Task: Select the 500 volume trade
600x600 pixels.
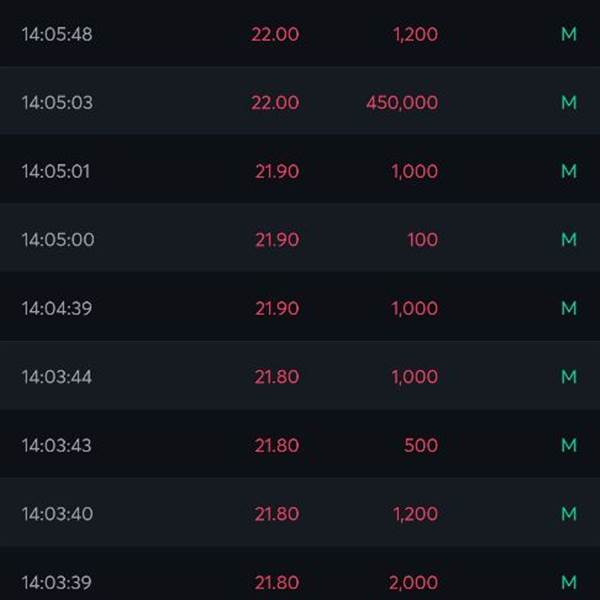Action: pyautogui.click(x=421, y=445)
